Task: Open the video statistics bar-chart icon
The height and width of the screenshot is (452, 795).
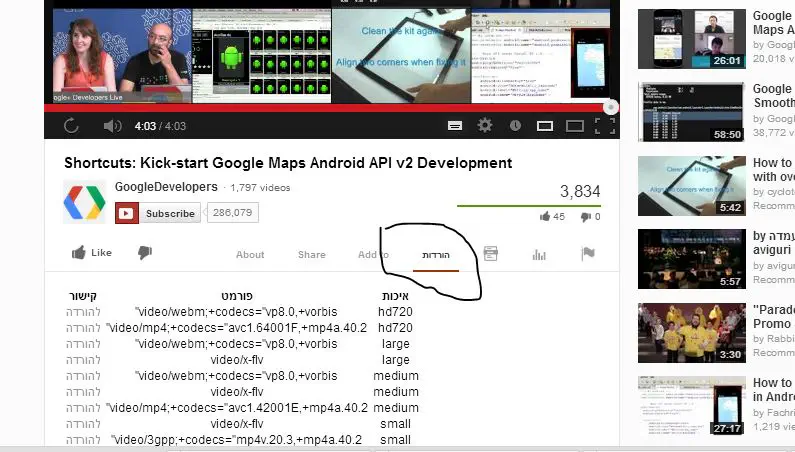Action: 539,255
